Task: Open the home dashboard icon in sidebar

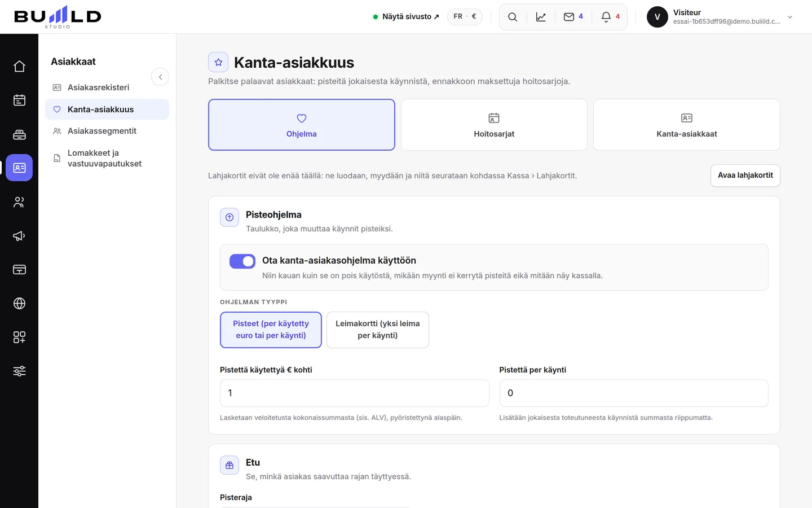Action: (19, 66)
